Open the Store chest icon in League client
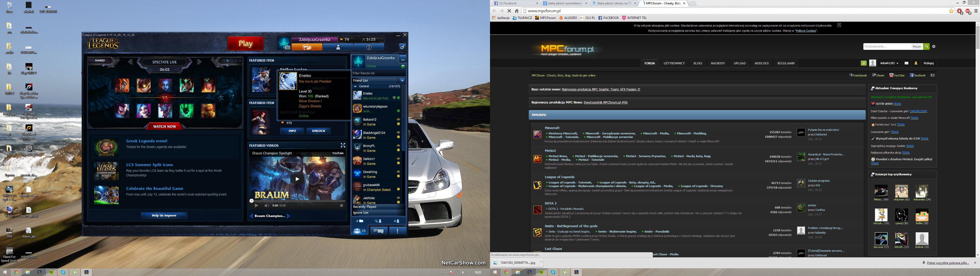The height and width of the screenshot is (276, 980). (307, 47)
